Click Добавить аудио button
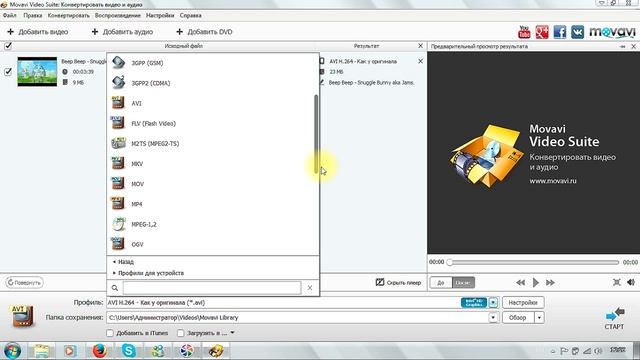640x360 pixels. pyautogui.click(x=122, y=32)
